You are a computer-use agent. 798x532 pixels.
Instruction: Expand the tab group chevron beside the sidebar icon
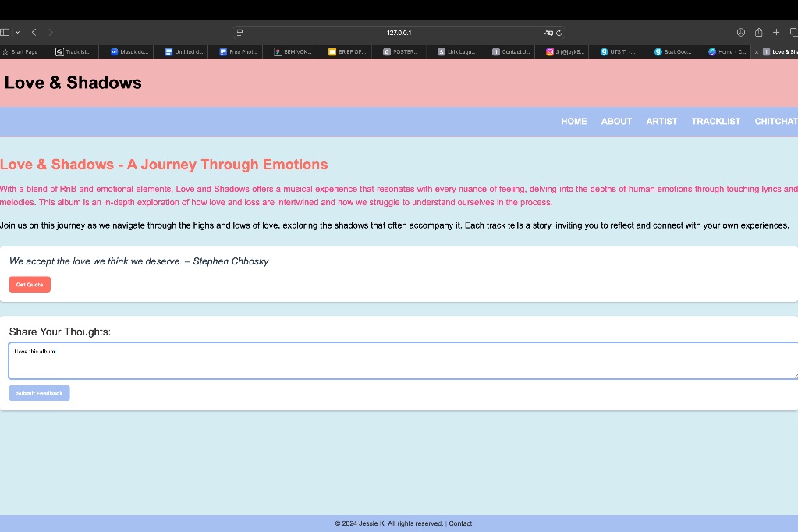pyautogui.click(x=18, y=32)
